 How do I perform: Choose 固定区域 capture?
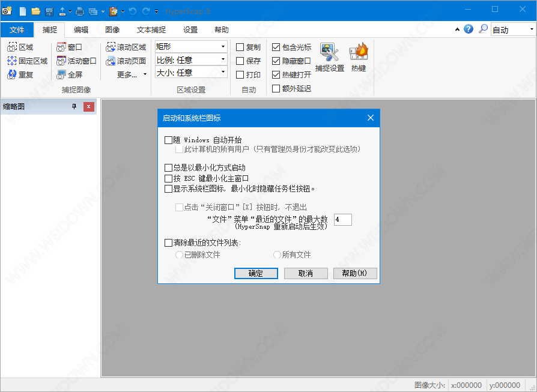coord(28,61)
